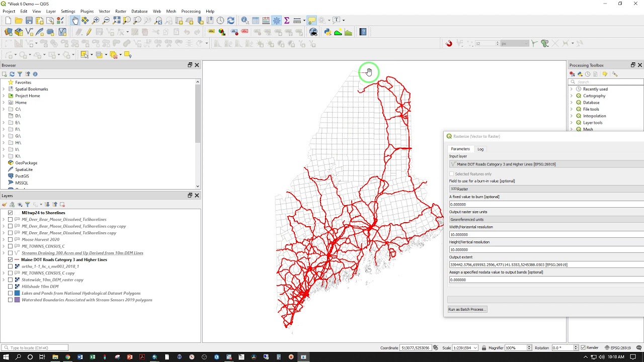Image resolution: width=644 pixels, height=362 pixels.
Task: Activate the Pan Map hand tool
Action: point(75,21)
